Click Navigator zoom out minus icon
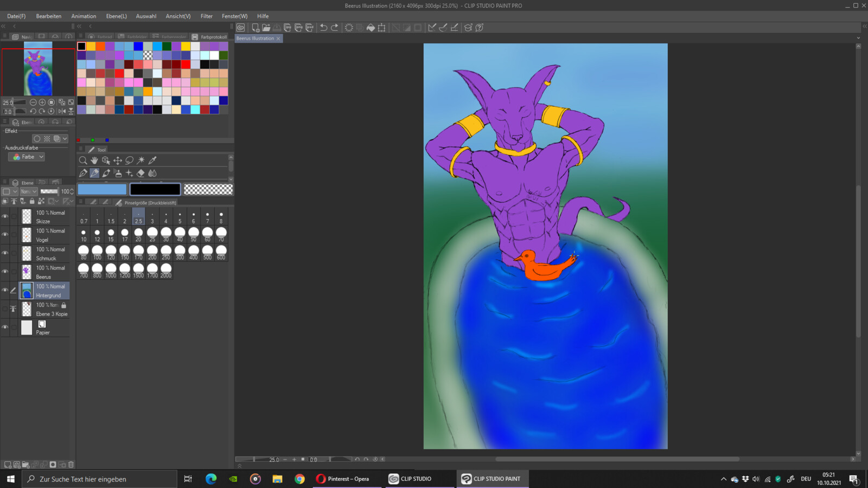 click(x=33, y=102)
